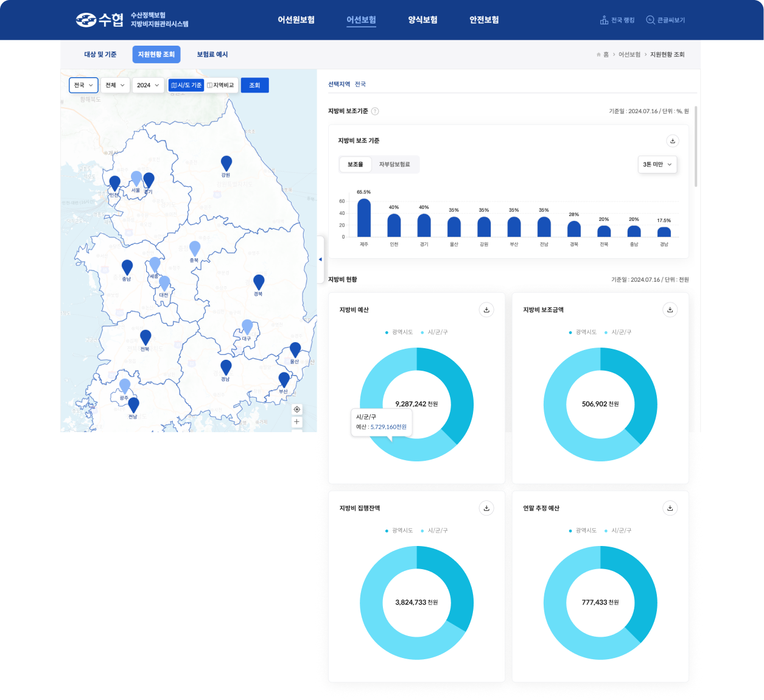Click the 제주 bar in chart

click(364, 218)
